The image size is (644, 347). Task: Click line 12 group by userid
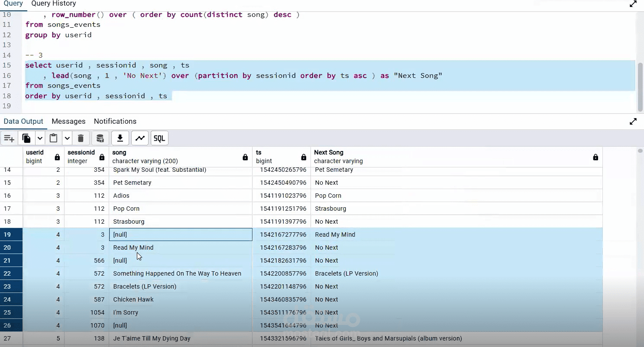pos(58,35)
